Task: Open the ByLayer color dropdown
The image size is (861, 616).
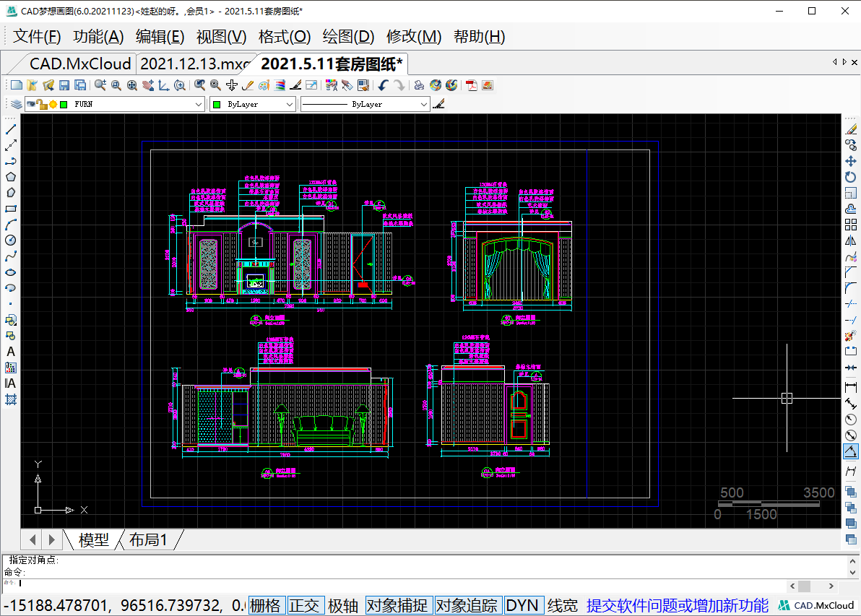Action: pos(290,104)
